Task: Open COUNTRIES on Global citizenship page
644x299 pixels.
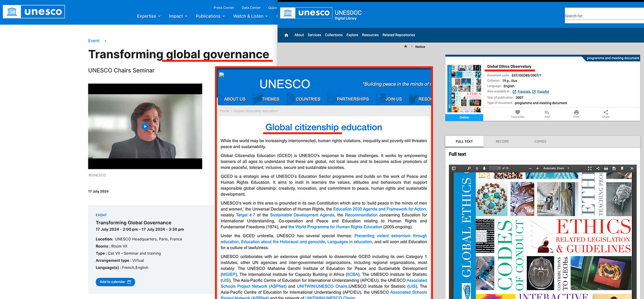Action: [x=308, y=99]
